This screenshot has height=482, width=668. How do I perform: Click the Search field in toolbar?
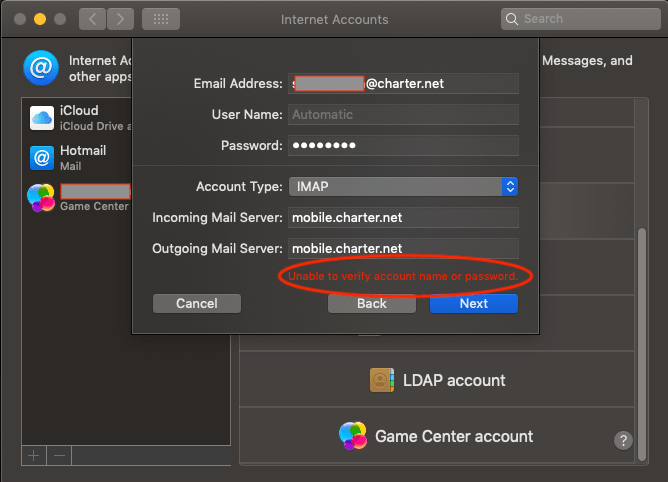point(581,19)
